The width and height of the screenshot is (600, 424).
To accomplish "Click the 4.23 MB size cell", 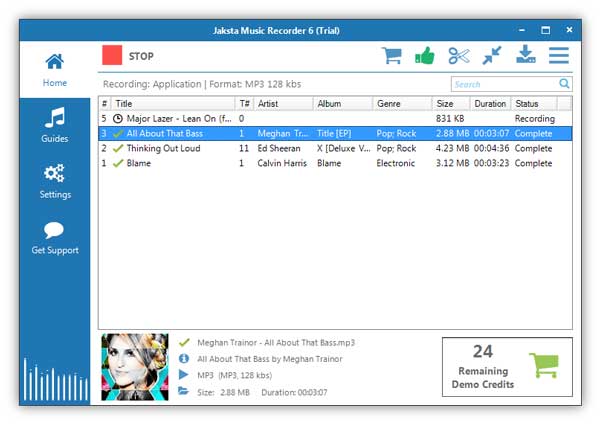I will 452,148.
